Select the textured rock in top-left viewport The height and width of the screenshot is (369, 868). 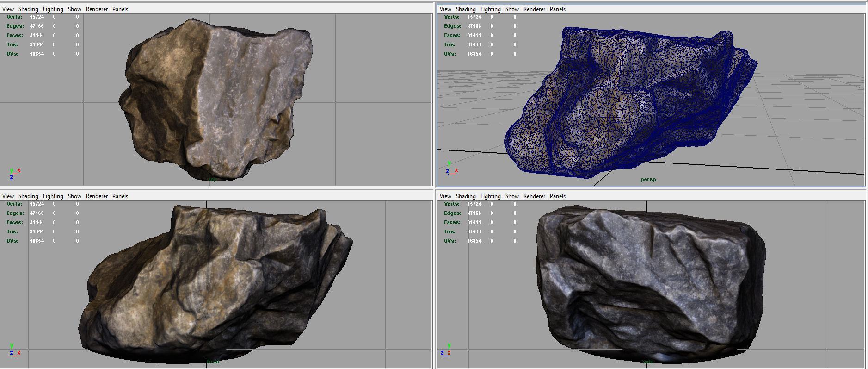(x=216, y=99)
